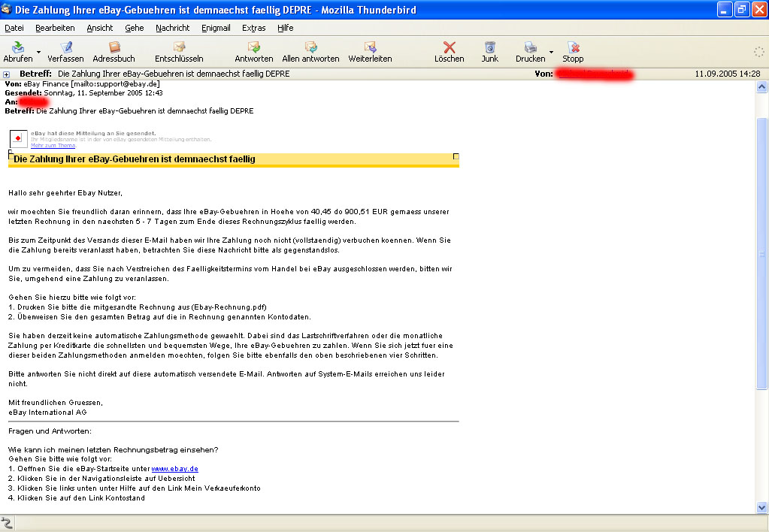Click the Mehr zum Thema link
This screenshot has width=769, height=532.
[53, 146]
